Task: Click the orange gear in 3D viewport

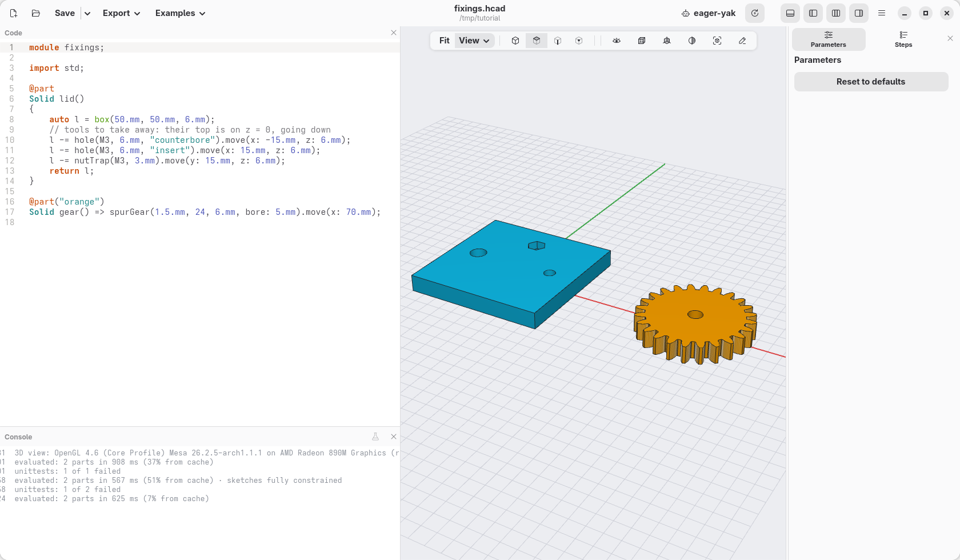Action: [x=695, y=323]
